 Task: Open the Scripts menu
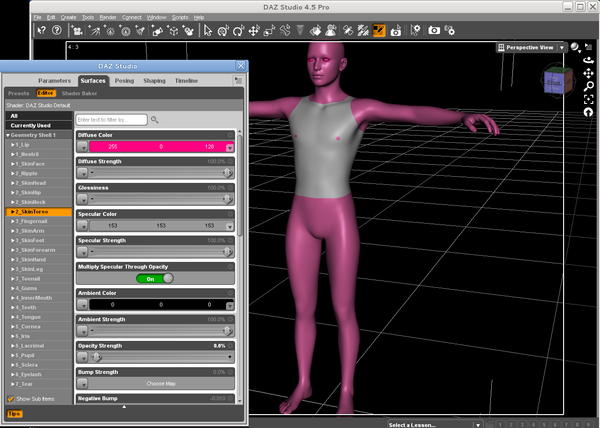tap(180, 17)
